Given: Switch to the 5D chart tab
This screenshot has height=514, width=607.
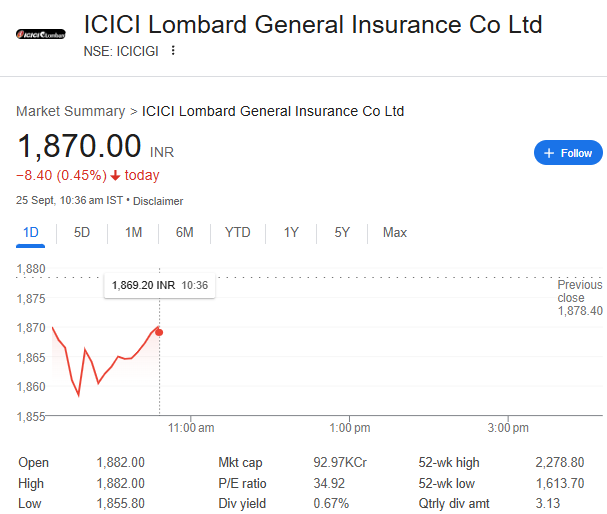Looking at the screenshot, I should [x=82, y=233].
